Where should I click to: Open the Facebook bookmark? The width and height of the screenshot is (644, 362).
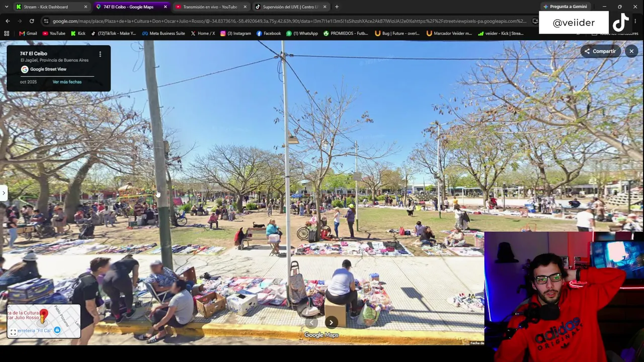[x=269, y=33]
